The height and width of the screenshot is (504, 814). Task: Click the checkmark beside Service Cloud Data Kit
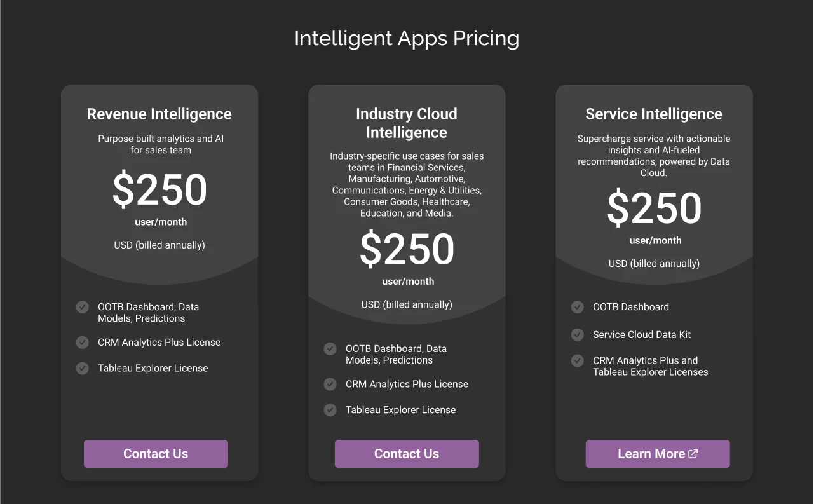577,335
